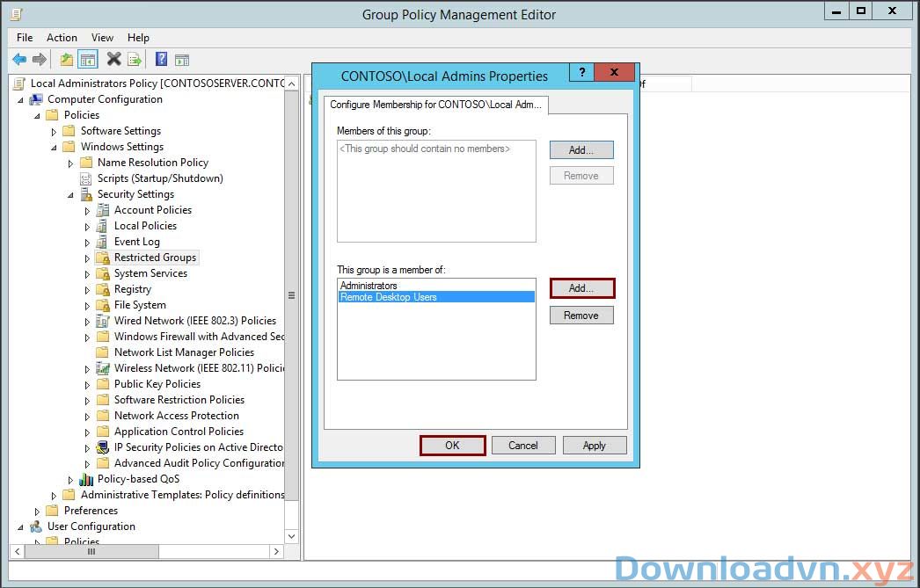Collapse the Security Settings node

(x=70, y=195)
